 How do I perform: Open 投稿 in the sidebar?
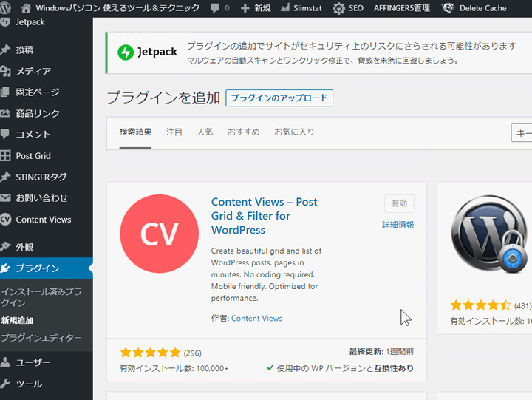pos(24,50)
